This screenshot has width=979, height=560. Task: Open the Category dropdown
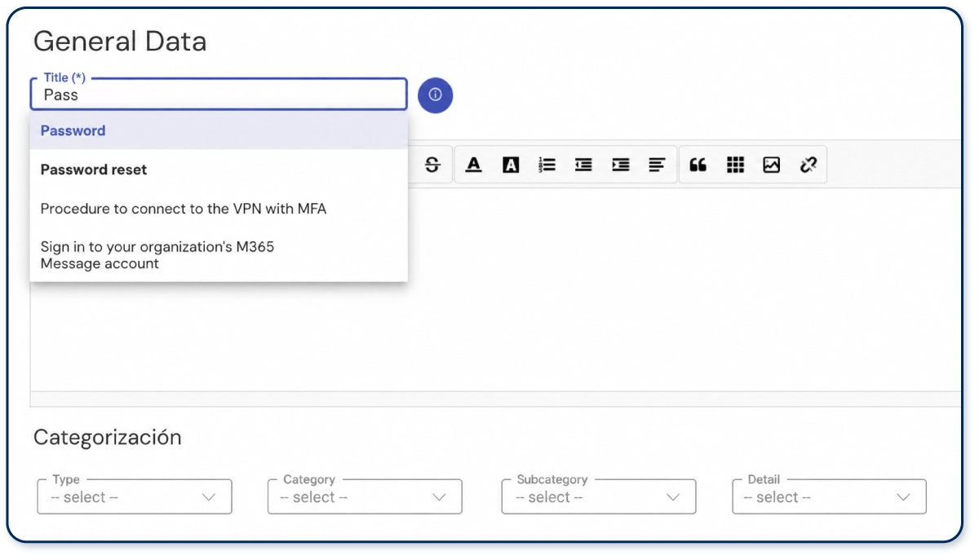pos(365,496)
